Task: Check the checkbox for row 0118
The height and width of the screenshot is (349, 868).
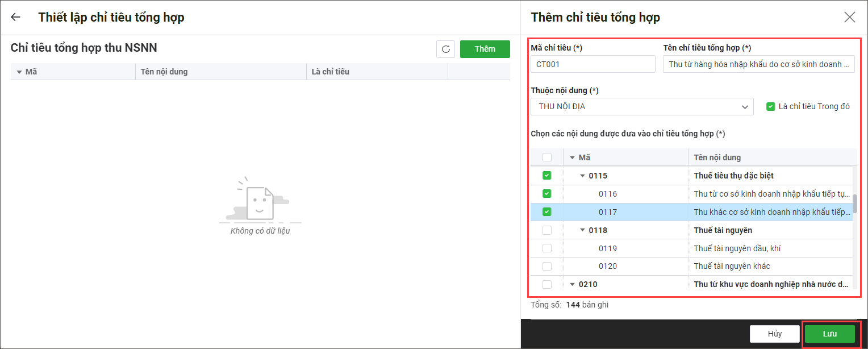Action: pos(546,230)
